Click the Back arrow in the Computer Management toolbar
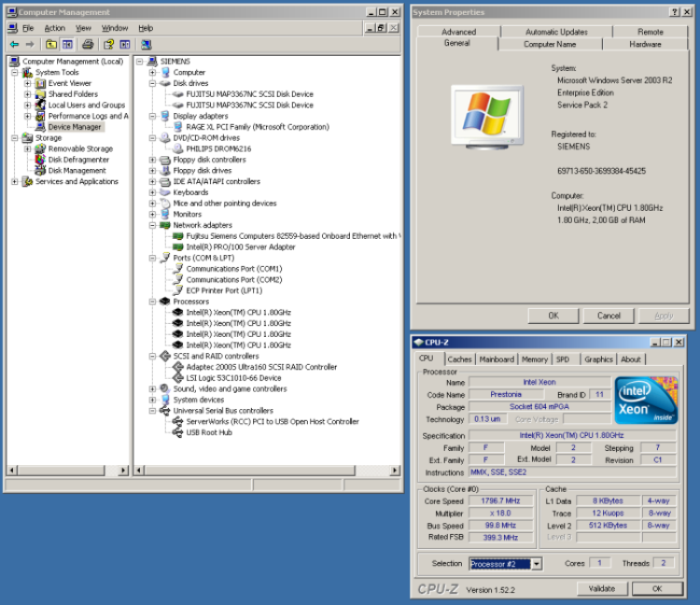This screenshot has height=605, width=700. (x=14, y=44)
